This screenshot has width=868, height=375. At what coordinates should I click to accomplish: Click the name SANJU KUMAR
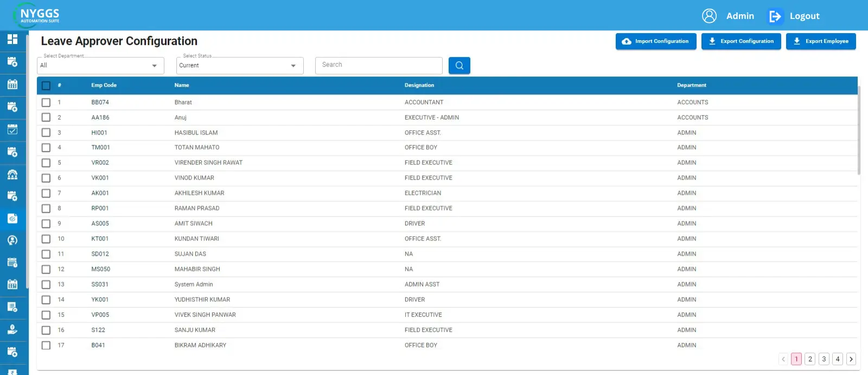(195, 330)
